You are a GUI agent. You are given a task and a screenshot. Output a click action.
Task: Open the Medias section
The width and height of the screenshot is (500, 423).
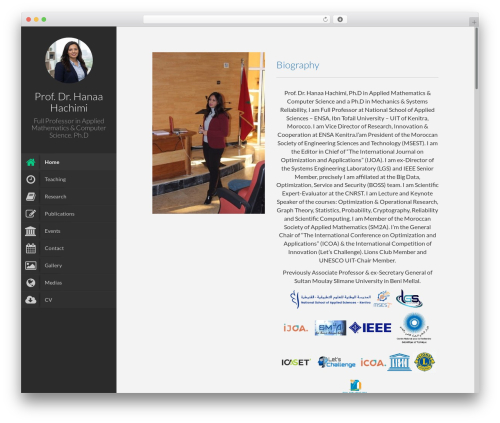click(69, 283)
